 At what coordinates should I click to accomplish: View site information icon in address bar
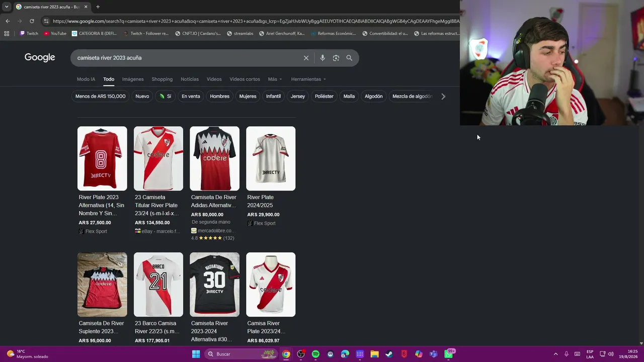(46, 21)
